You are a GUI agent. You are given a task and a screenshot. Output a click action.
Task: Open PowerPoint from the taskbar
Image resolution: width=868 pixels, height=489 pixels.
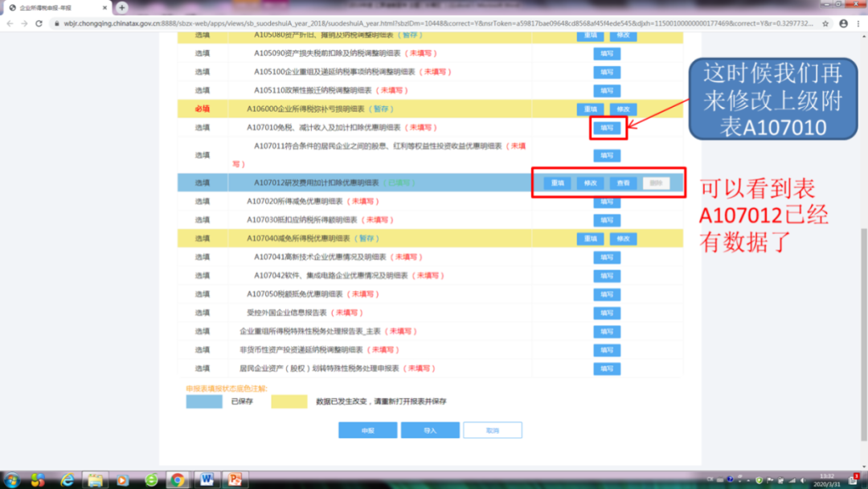235,479
